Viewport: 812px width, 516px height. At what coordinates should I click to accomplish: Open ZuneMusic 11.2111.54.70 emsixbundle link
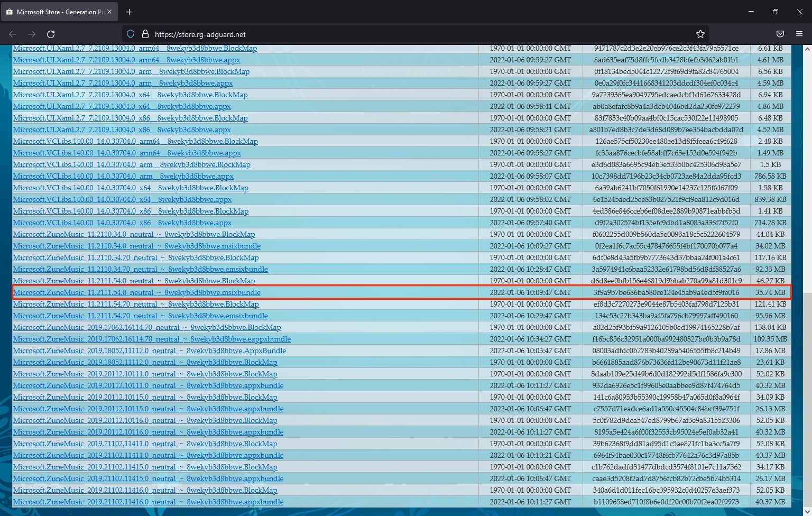141,316
